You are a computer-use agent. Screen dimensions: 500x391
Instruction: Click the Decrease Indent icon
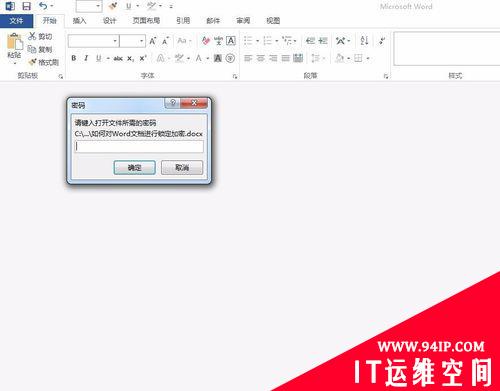click(310, 41)
